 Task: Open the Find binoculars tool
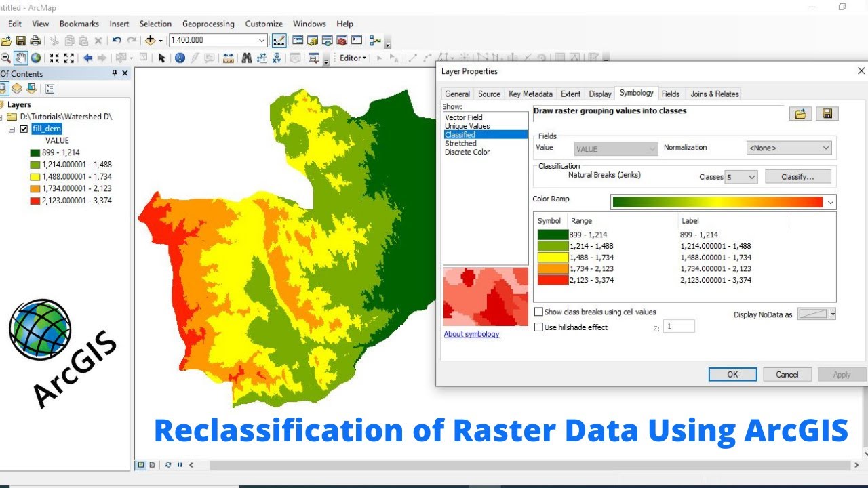247,58
